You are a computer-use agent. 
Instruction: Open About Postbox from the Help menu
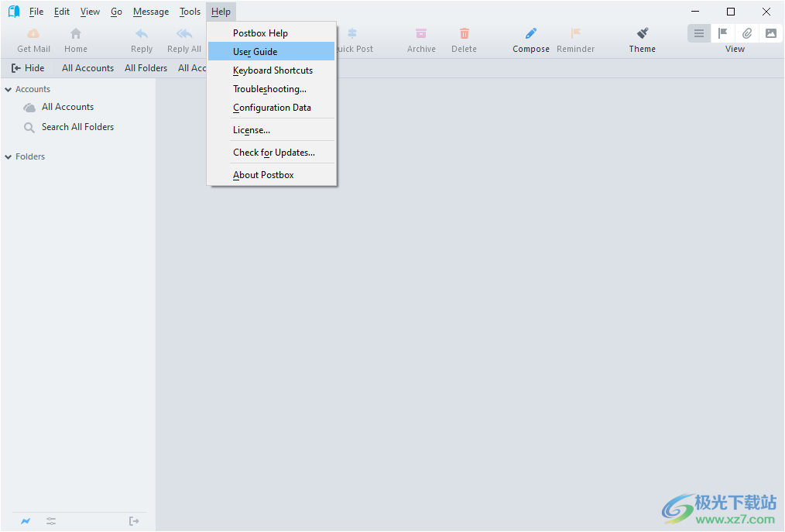pos(272,175)
